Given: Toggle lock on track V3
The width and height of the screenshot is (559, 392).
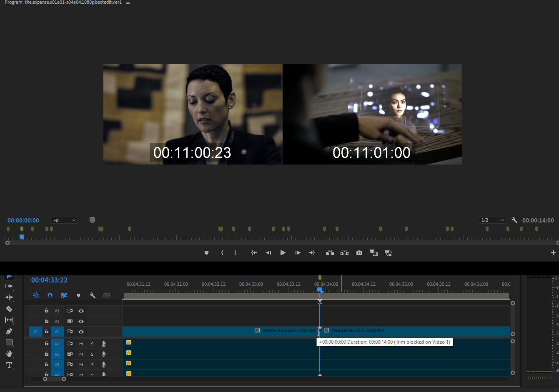Looking at the screenshot, I should [x=47, y=311].
